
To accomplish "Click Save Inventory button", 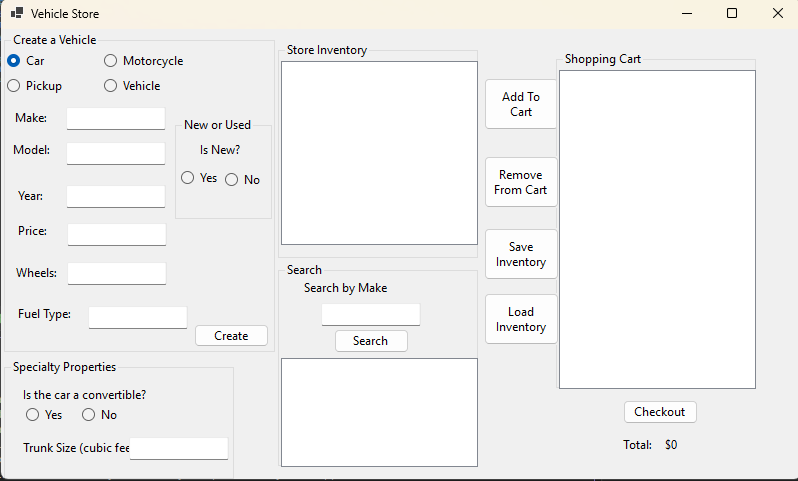I will (521, 254).
